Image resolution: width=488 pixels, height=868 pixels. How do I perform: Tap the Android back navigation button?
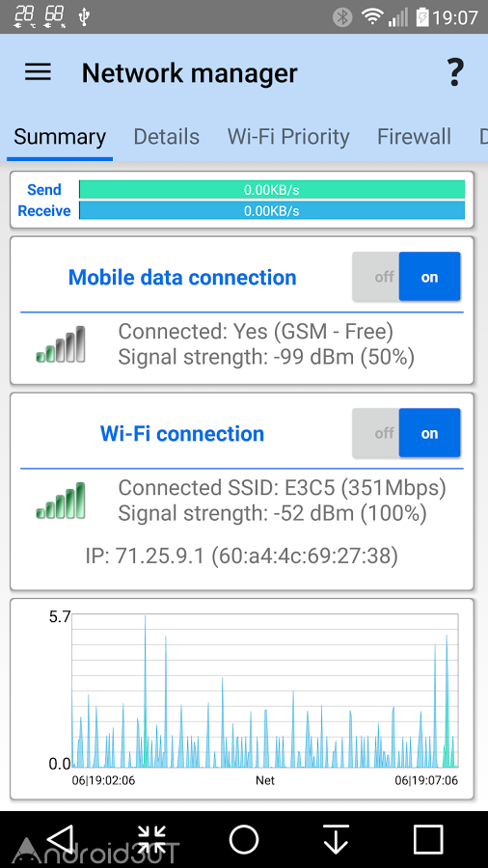60,839
